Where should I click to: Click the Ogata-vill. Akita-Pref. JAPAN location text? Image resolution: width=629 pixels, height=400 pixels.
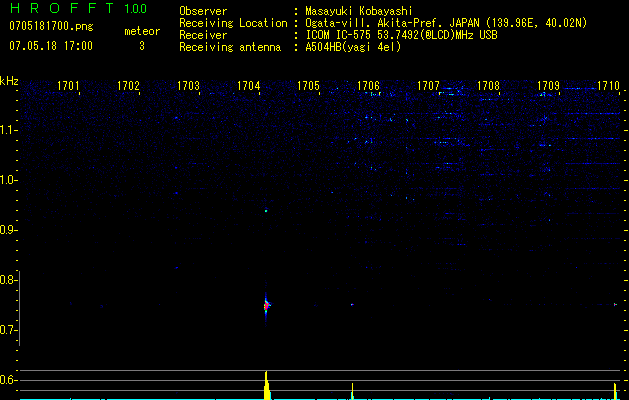click(x=393, y=23)
